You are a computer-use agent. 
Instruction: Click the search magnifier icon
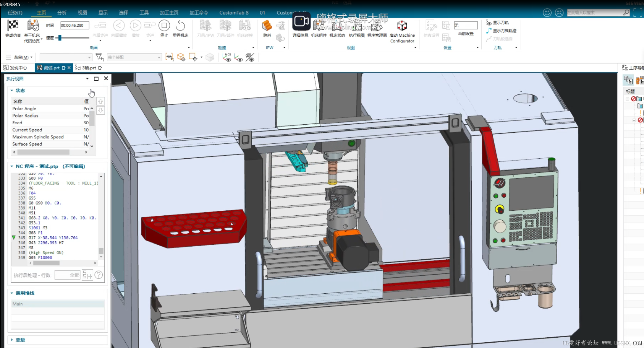[x=626, y=13]
